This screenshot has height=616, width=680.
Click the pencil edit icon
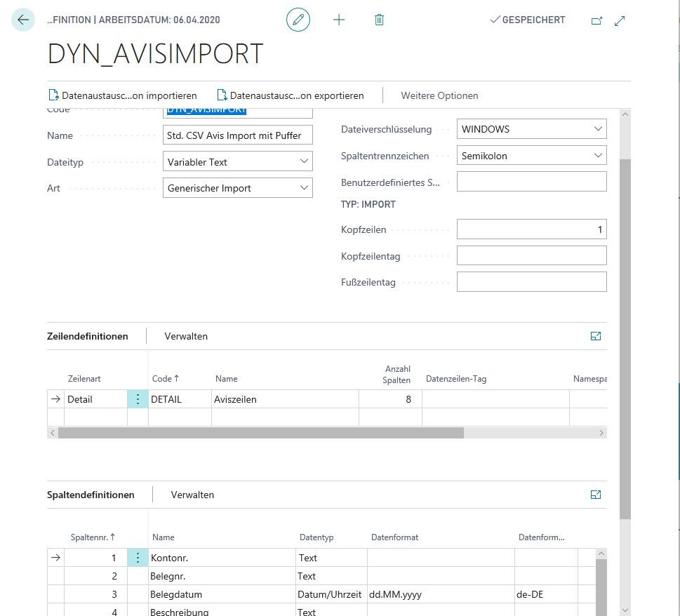[298, 20]
